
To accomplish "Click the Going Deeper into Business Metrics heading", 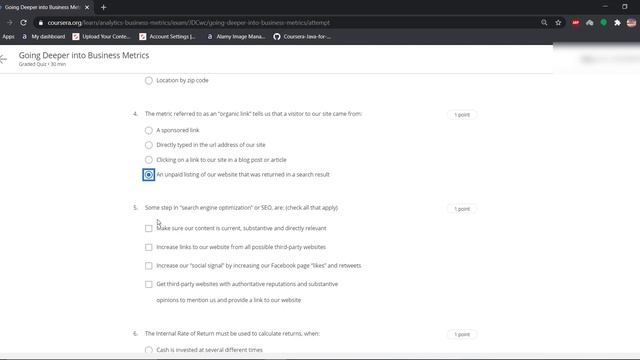I will pos(84,55).
